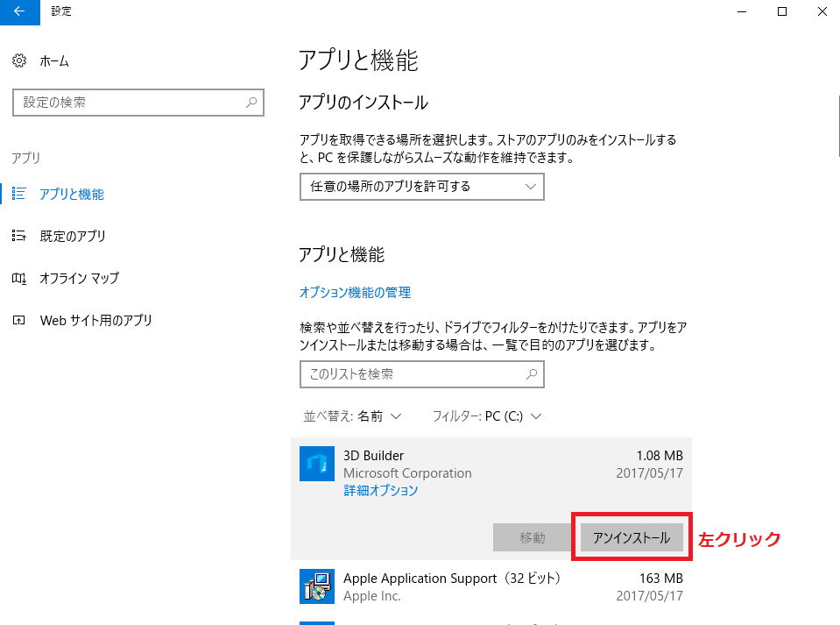The image size is (840, 625).
Task: Select the 3D Builder app name text
Action: [x=373, y=456]
